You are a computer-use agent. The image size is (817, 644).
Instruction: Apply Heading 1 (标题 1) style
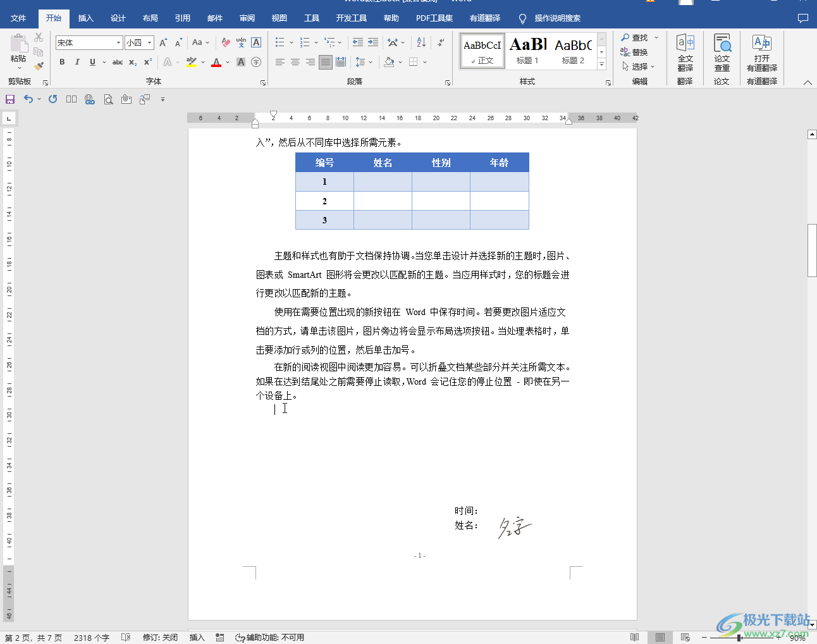click(528, 51)
